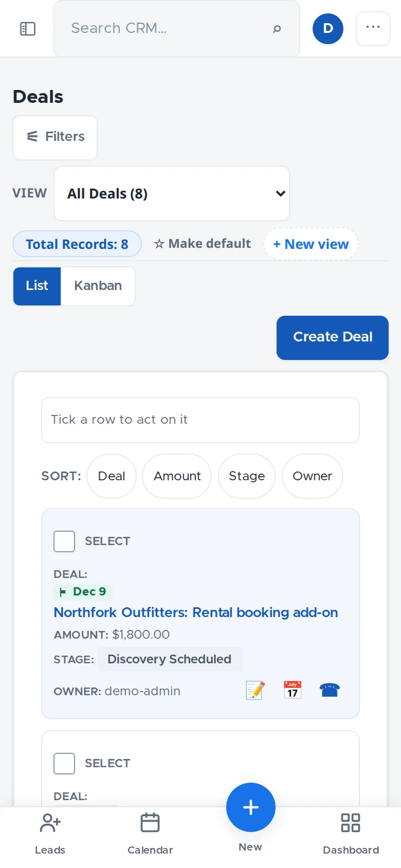
Task: Click the Tick a row to act on it box
Action: (x=200, y=420)
